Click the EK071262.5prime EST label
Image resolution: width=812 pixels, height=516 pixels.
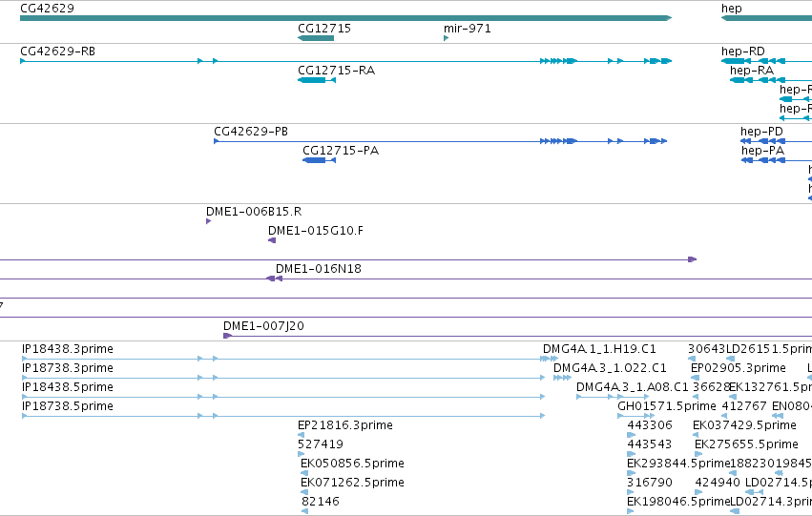pyautogui.click(x=352, y=483)
